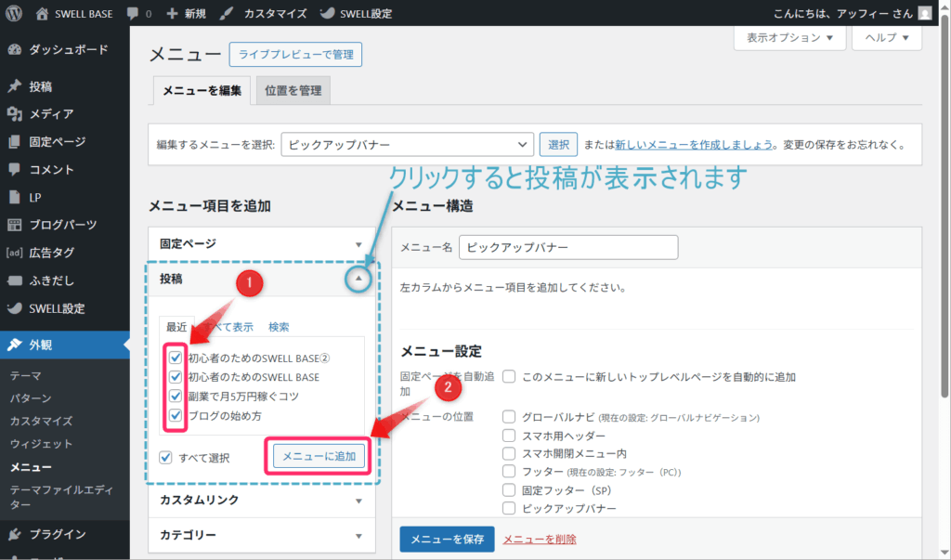Open menu selection dropdown ピックアップバナー
951x560 pixels.
click(x=407, y=144)
